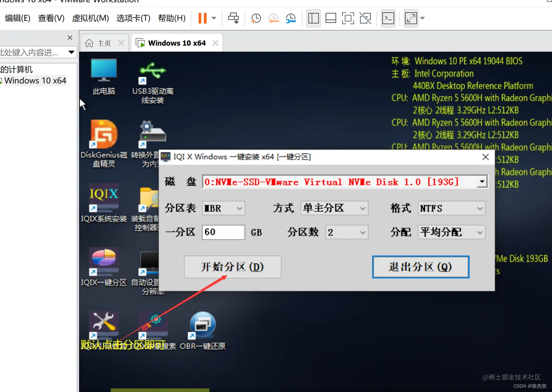552x392 pixels.
Task: Open the 分区表 MBR dropdown
Action: (223, 208)
